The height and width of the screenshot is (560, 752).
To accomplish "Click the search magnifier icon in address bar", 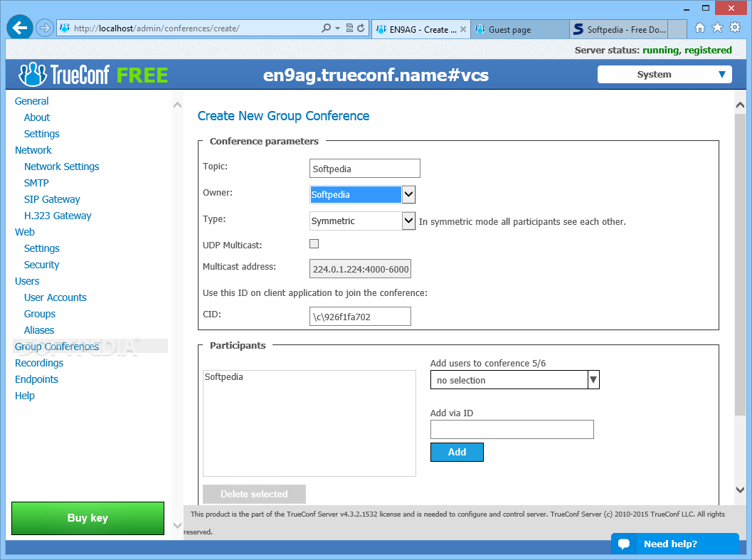I will tap(326, 28).
